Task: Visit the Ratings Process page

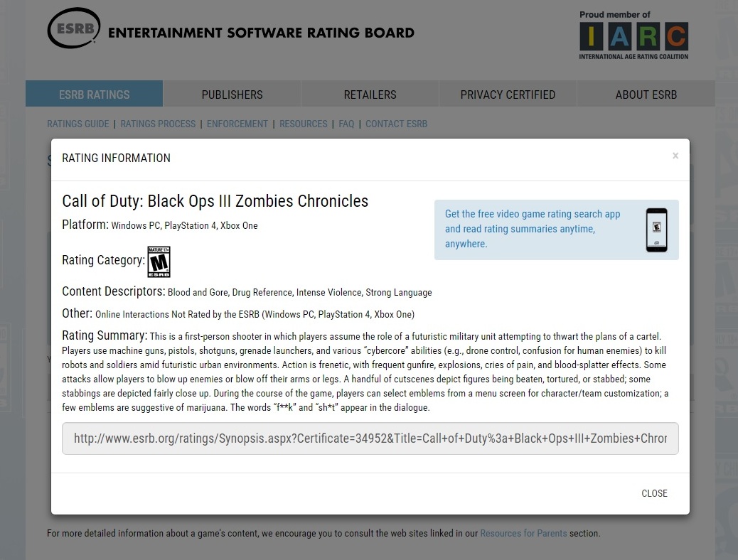Action: click(158, 124)
